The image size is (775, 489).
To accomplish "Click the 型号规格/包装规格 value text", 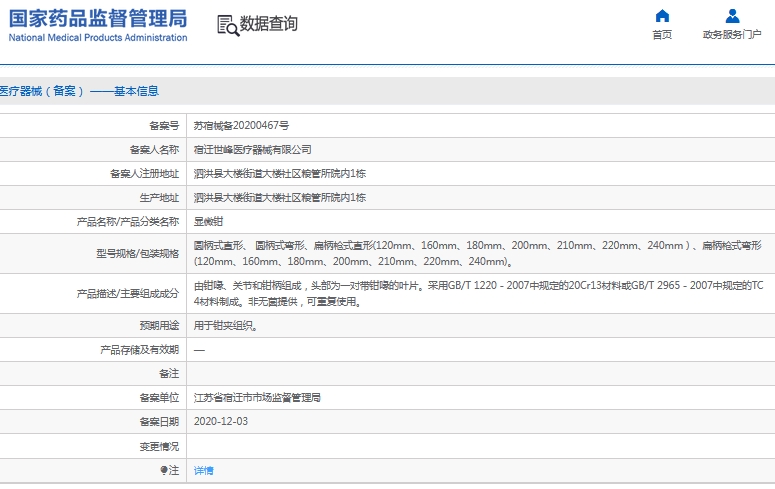I will coord(477,253).
